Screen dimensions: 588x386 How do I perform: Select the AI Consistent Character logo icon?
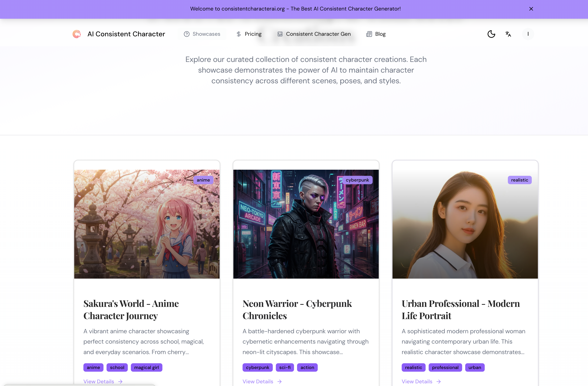(77, 34)
